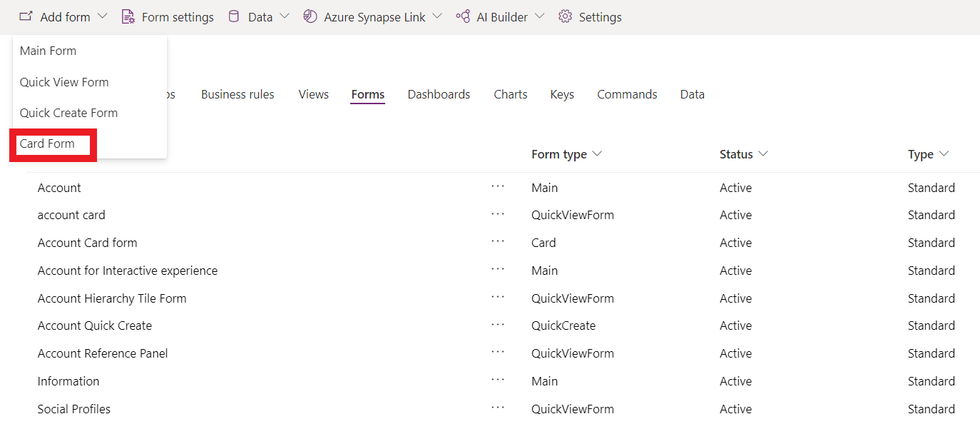The width and height of the screenshot is (980, 424).
Task: Open more options for Account Quick Create
Action: click(498, 325)
